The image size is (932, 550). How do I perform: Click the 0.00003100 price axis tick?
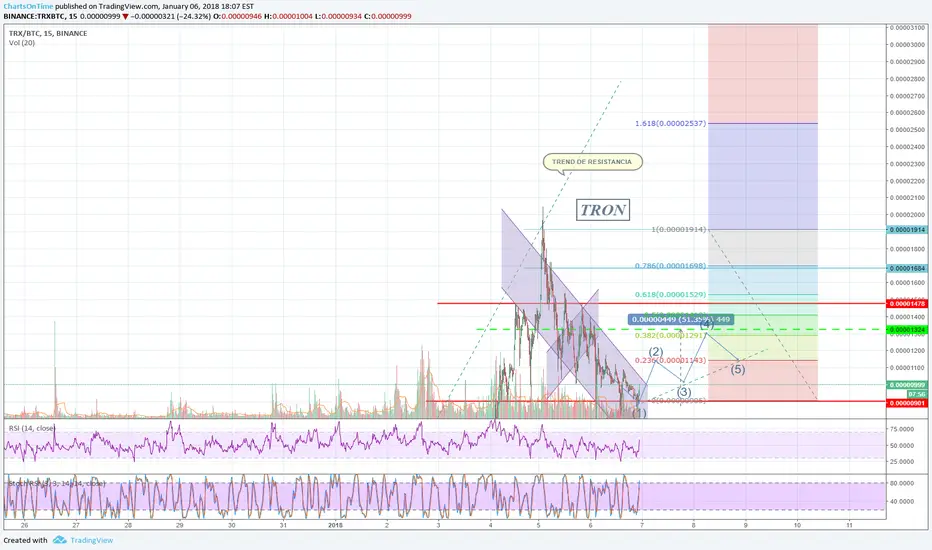(x=908, y=27)
